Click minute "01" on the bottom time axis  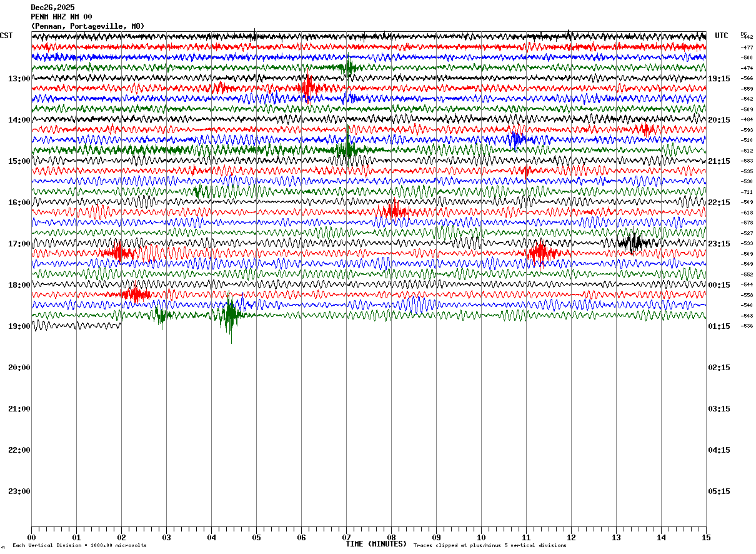[76, 537]
